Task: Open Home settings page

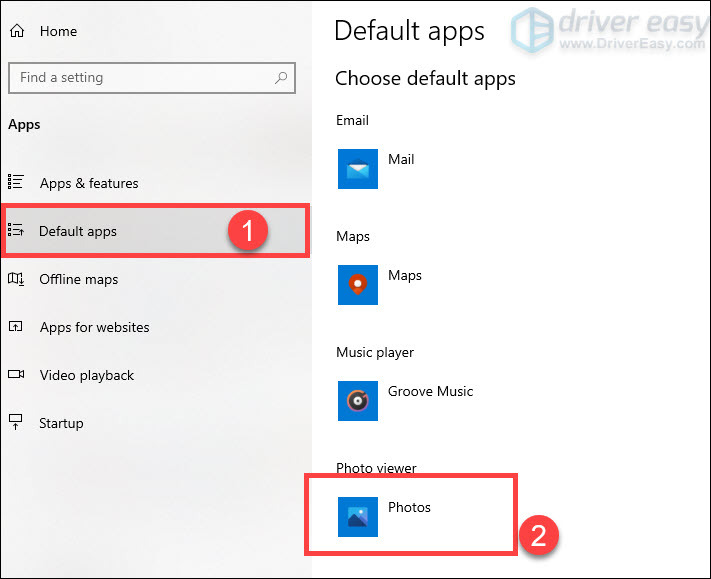Action: (58, 31)
